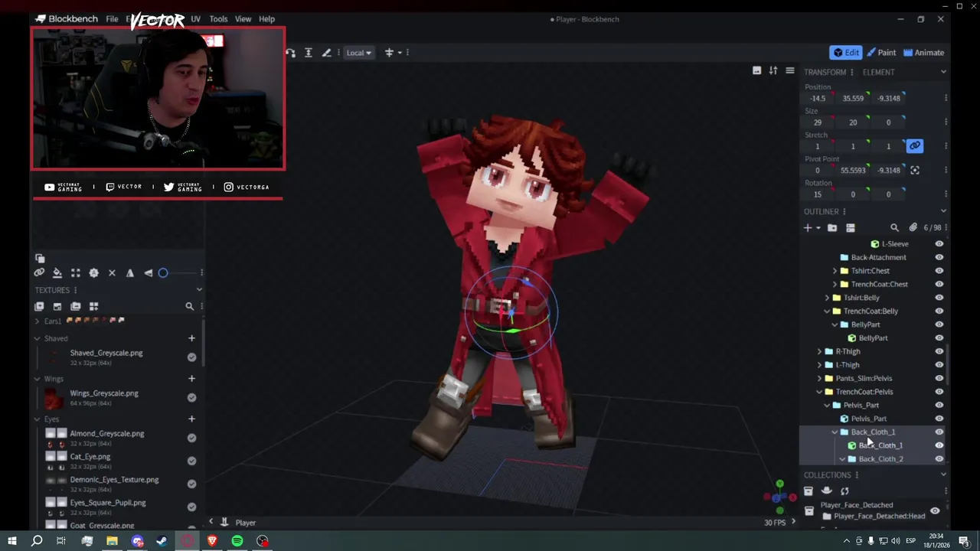This screenshot has height=551, width=980.
Task: Hide the Tshirt:Chest group
Action: point(939,270)
